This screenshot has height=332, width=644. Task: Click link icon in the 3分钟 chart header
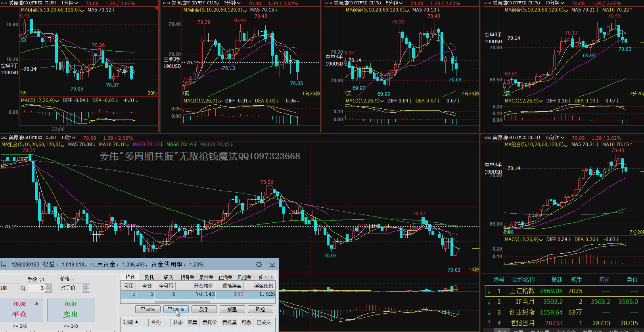[x=167, y=3]
